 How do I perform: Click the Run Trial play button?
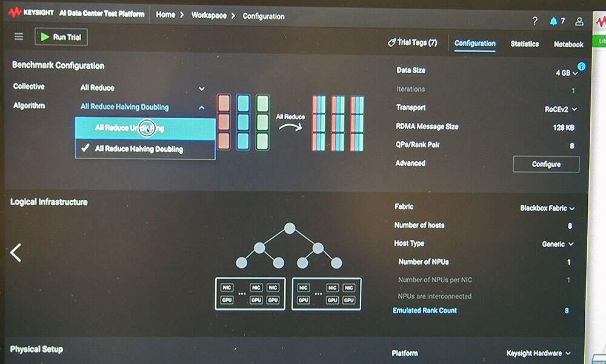[x=61, y=37]
